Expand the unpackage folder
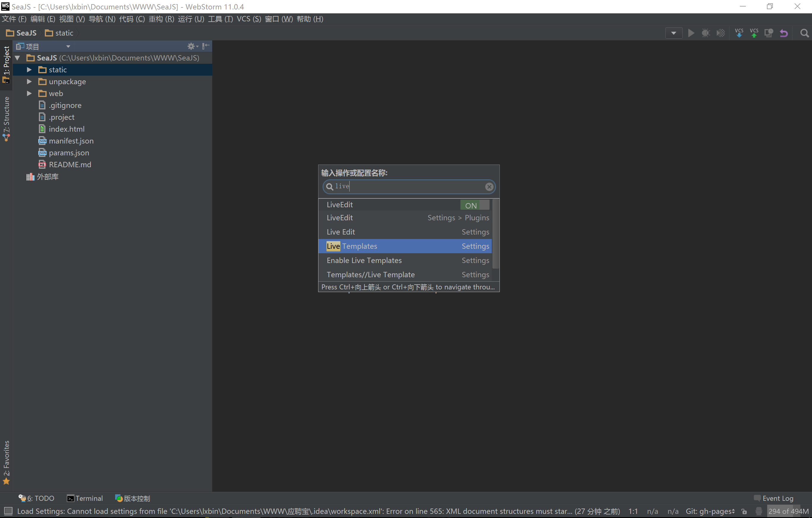 point(29,82)
